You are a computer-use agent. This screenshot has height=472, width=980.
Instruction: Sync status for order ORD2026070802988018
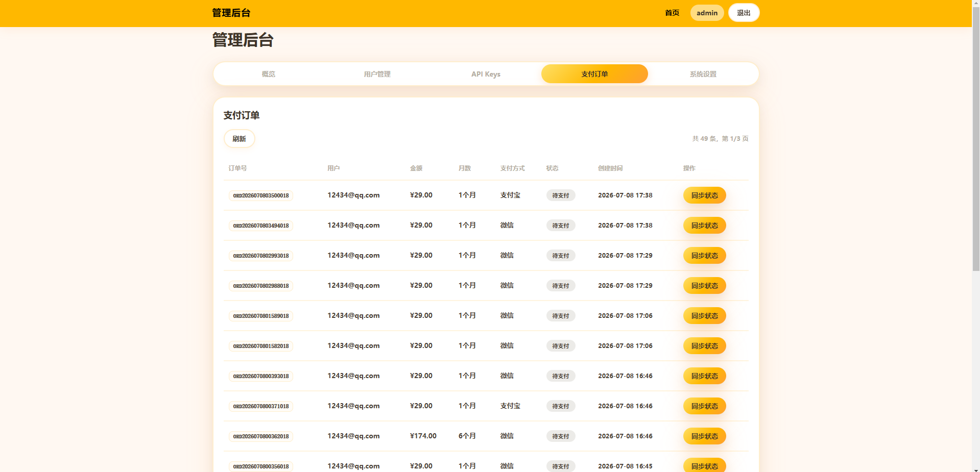pyautogui.click(x=704, y=286)
